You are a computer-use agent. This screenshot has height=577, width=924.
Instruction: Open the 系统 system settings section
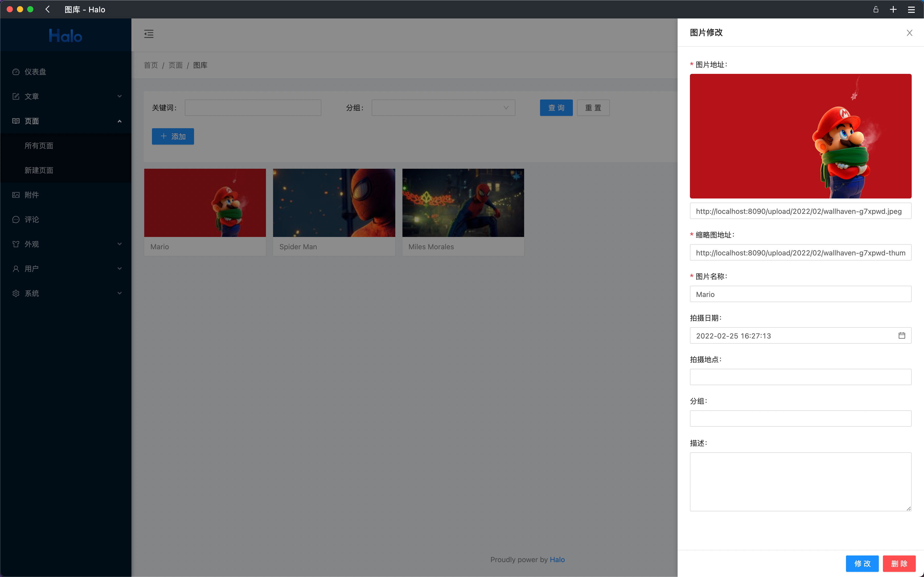click(x=32, y=293)
